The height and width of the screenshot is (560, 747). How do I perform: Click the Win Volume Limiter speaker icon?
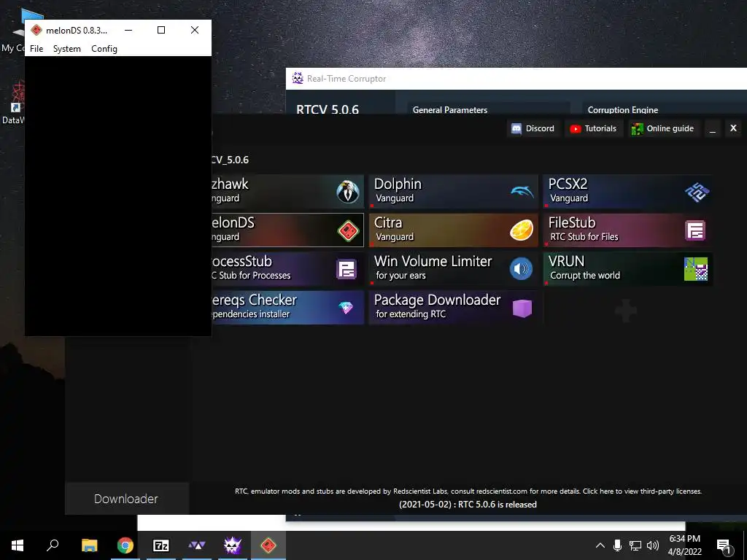click(521, 269)
